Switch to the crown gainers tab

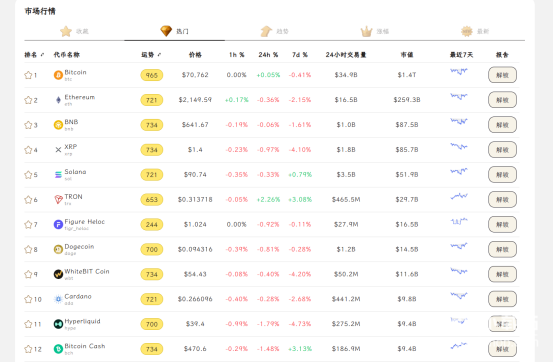click(x=375, y=31)
